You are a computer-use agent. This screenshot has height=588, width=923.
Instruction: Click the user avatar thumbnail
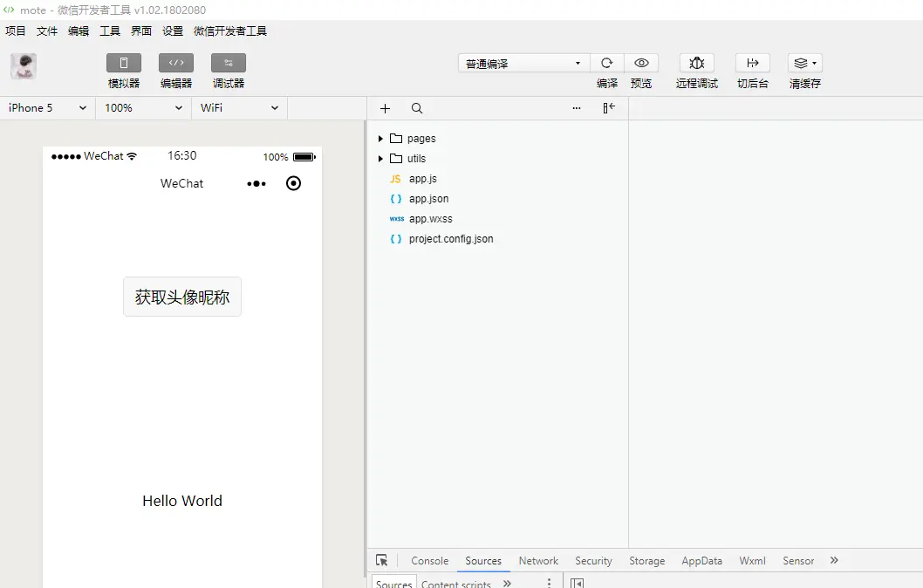pos(24,66)
